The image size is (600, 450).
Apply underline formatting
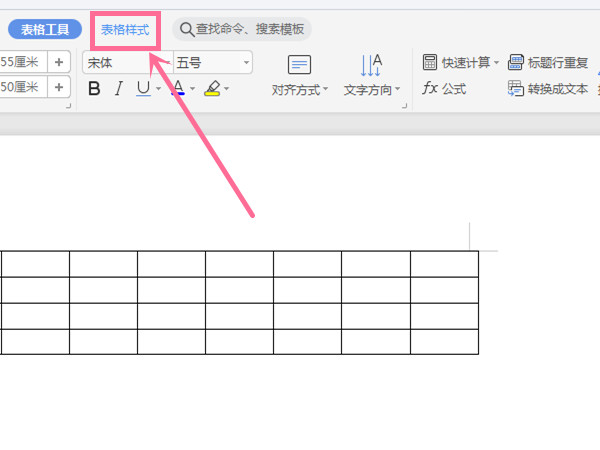[x=143, y=88]
